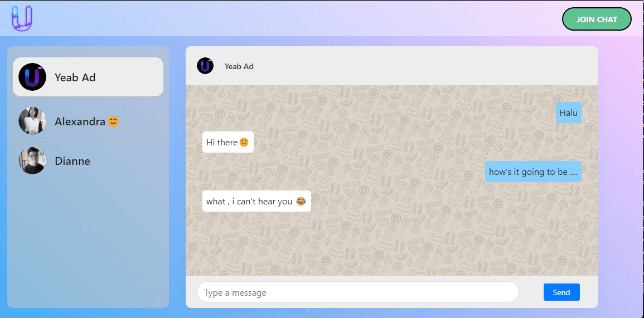Click the smiley emoji beside Alexandra

click(113, 121)
